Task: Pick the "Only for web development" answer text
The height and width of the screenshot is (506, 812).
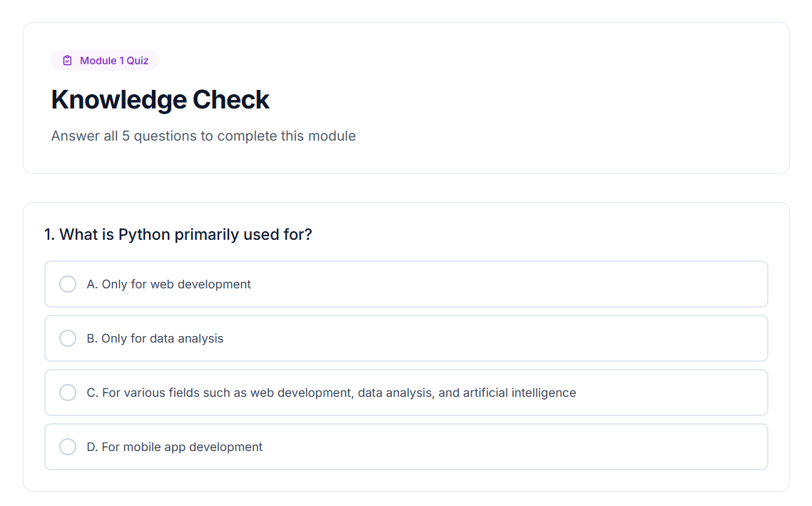Action: [x=176, y=284]
